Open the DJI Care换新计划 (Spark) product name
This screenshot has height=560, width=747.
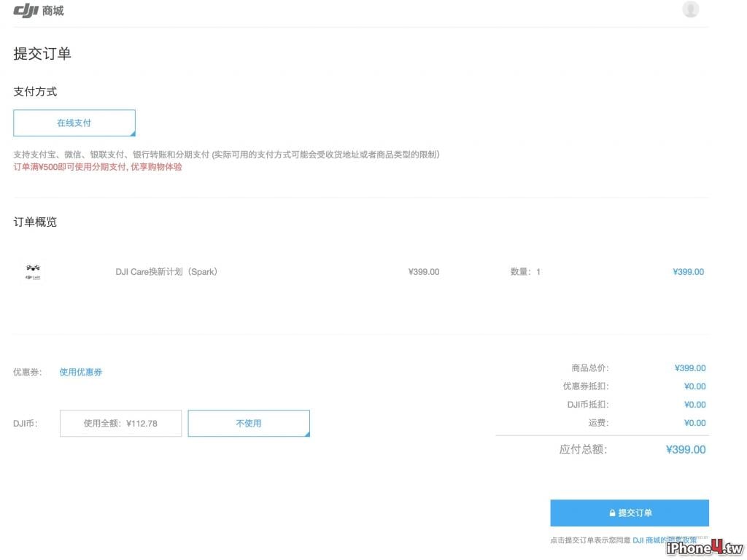point(166,272)
